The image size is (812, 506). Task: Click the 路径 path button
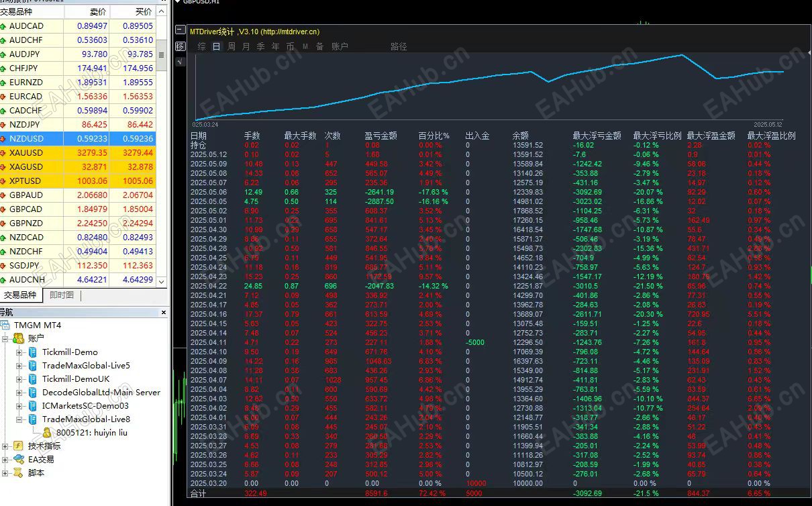[399, 46]
